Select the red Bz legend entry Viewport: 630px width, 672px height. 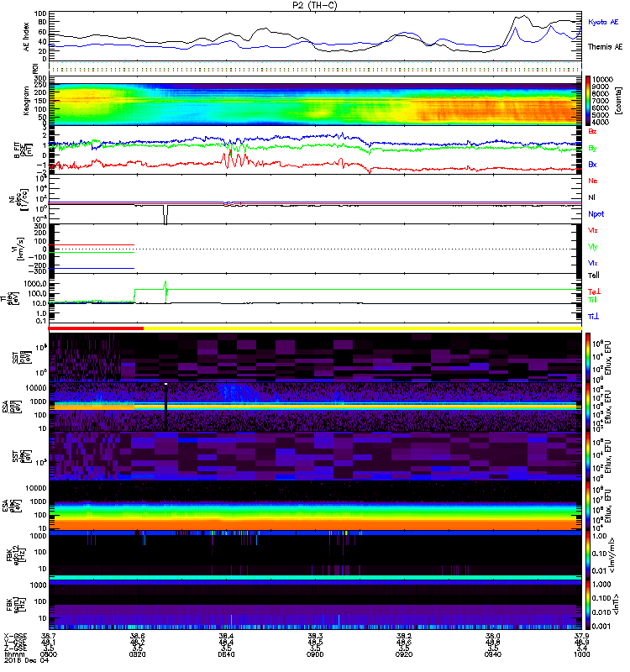click(x=593, y=131)
